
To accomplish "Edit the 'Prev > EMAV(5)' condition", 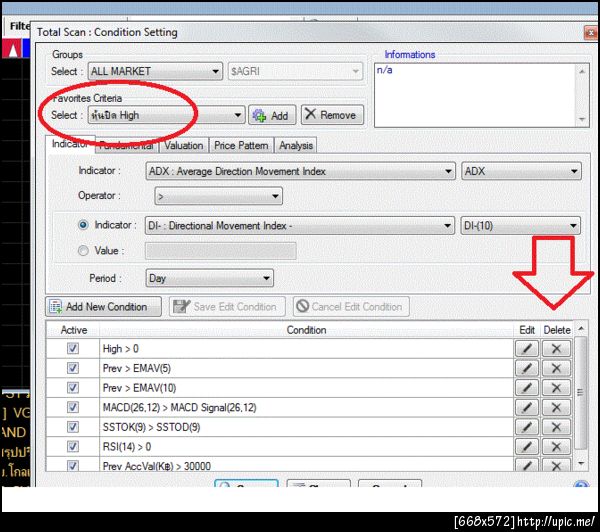I will click(x=527, y=368).
